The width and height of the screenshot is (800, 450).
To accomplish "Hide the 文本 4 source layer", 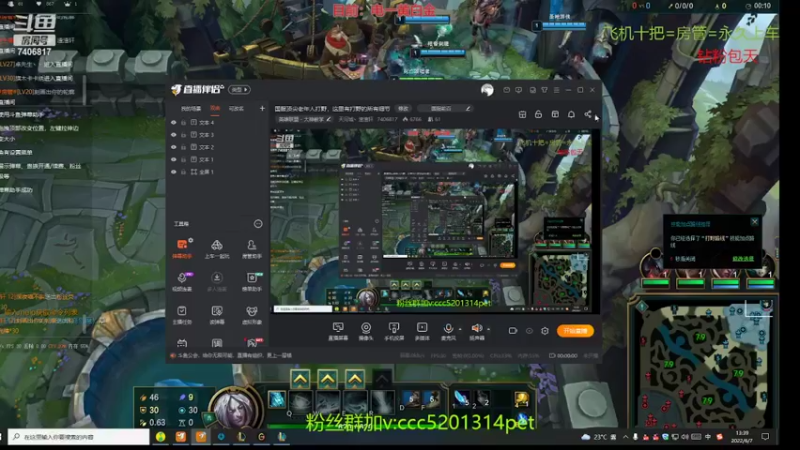I will coord(173,122).
